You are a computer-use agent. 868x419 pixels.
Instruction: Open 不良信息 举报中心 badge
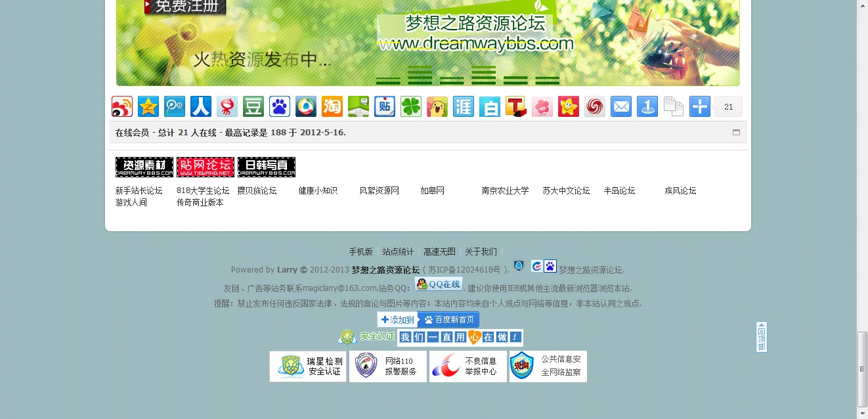pyautogui.click(x=468, y=366)
